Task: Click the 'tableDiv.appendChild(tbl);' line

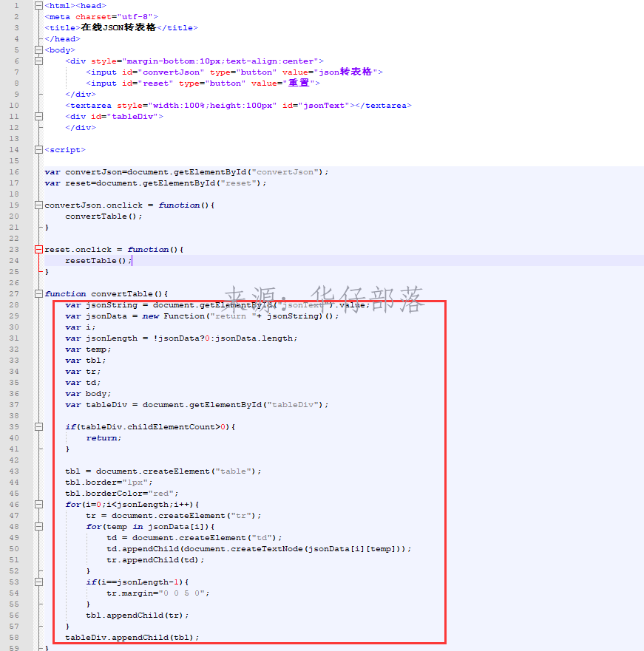Action: [x=132, y=637]
